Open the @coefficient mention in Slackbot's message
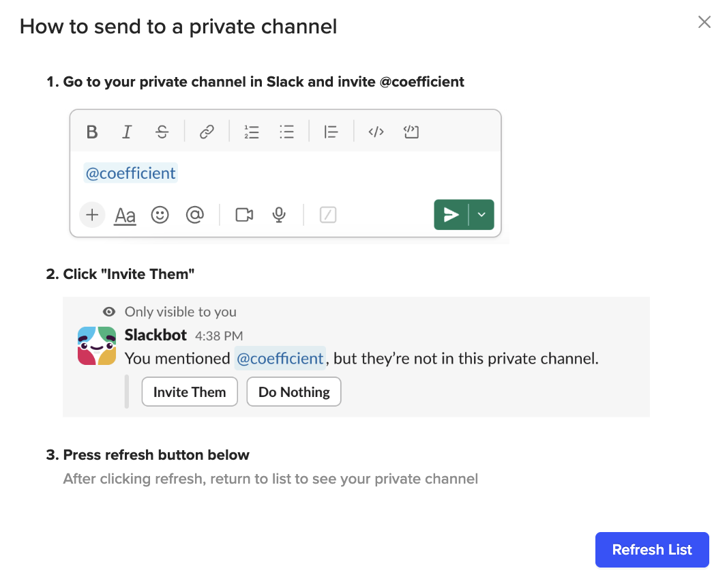Image resolution: width=727 pixels, height=588 pixels. click(x=280, y=358)
